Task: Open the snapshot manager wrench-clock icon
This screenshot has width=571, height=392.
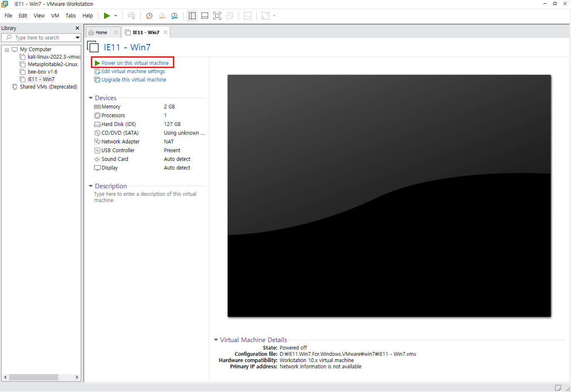Action: (174, 16)
